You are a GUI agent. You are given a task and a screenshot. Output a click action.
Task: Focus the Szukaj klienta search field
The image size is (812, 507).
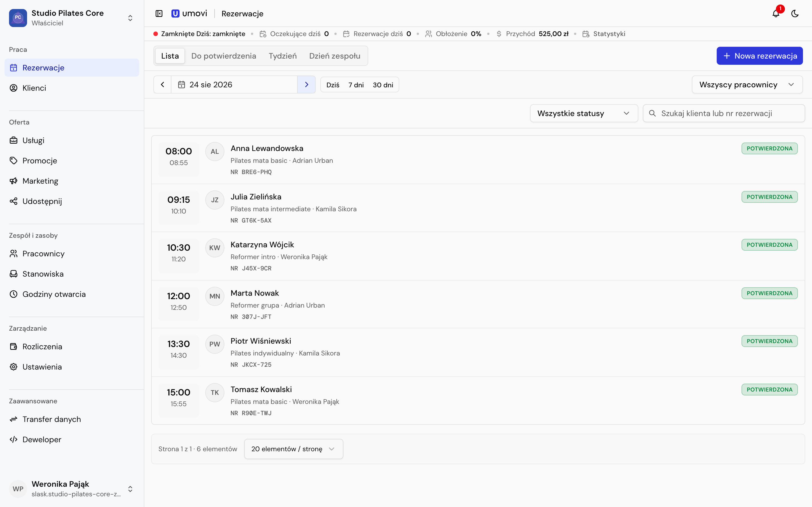pos(724,113)
